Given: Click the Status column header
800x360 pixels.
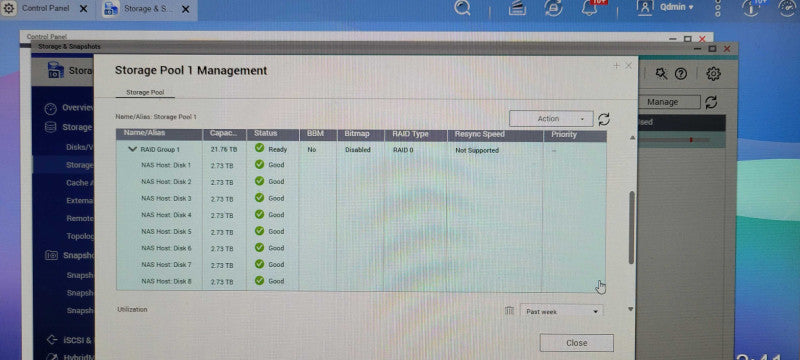Looking at the screenshot, I should tap(272, 134).
